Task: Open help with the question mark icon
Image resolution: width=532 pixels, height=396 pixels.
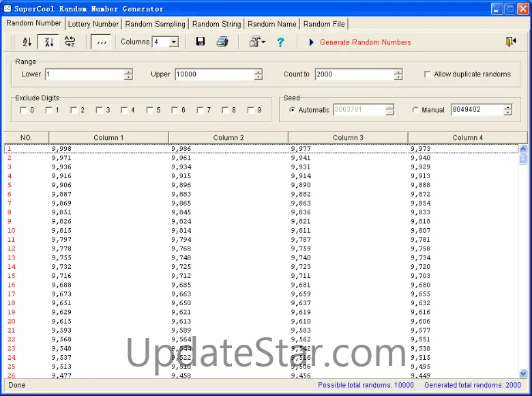Action: pyautogui.click(x=280, y=42)
